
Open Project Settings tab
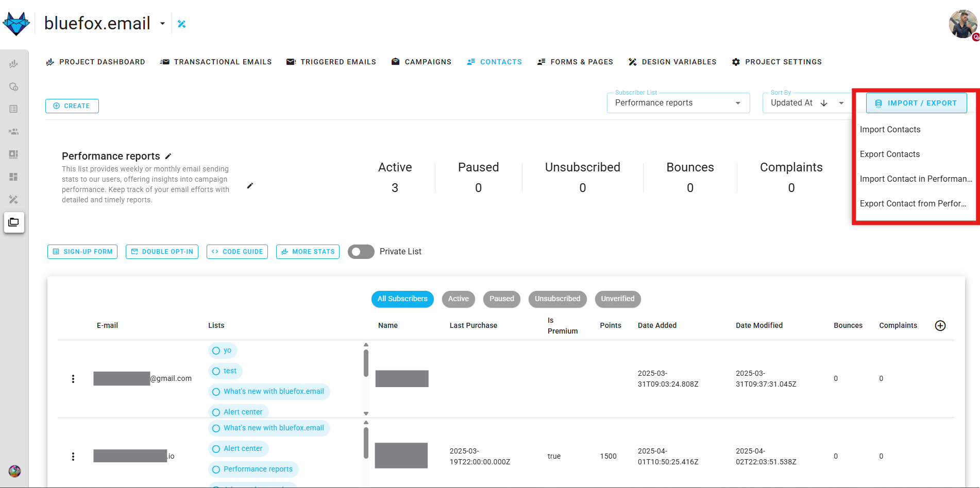point(777,62)
